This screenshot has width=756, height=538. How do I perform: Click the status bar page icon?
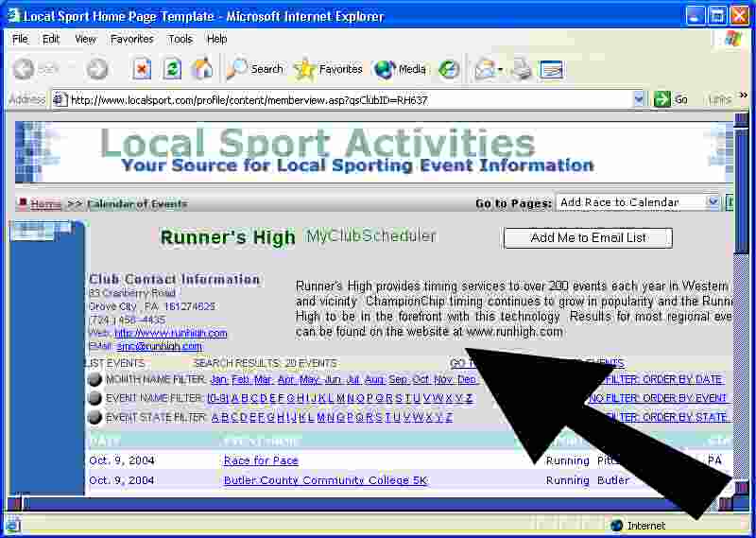[x=12, y=526]
